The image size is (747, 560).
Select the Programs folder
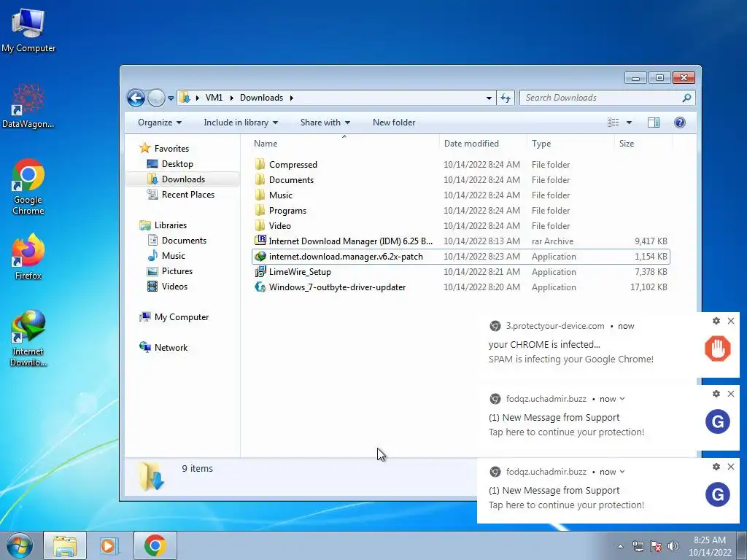tap(461, 211)
